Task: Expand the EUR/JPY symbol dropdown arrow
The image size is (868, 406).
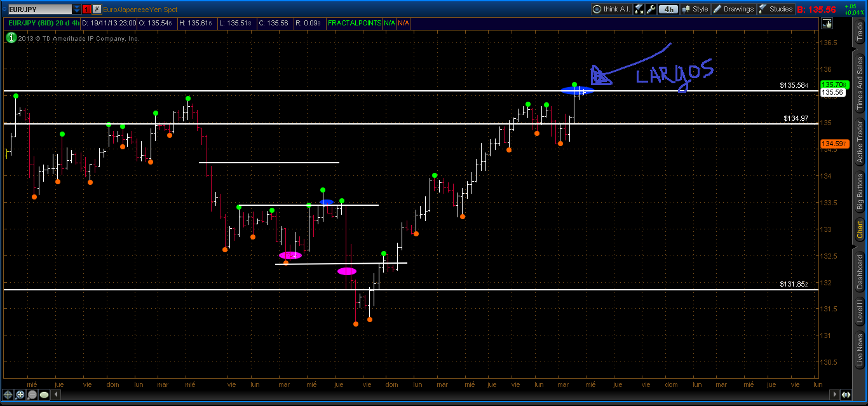Action: [76, 10]
